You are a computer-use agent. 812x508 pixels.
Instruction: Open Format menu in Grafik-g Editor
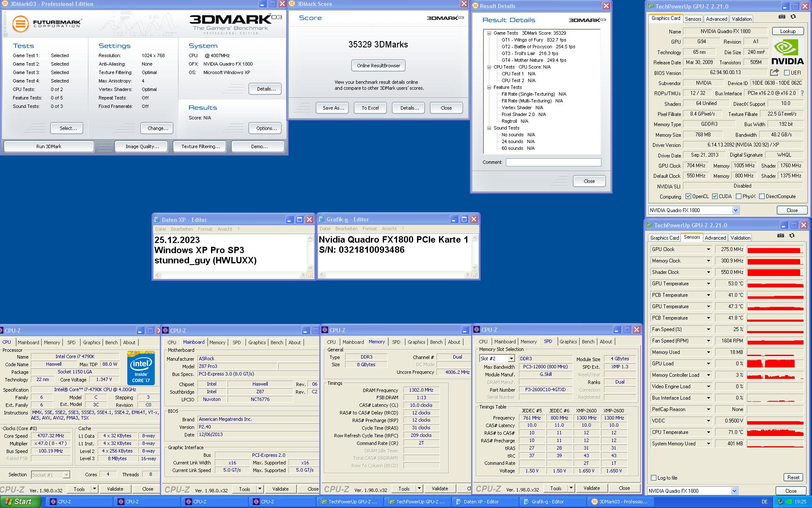click(x=369, y=229)
